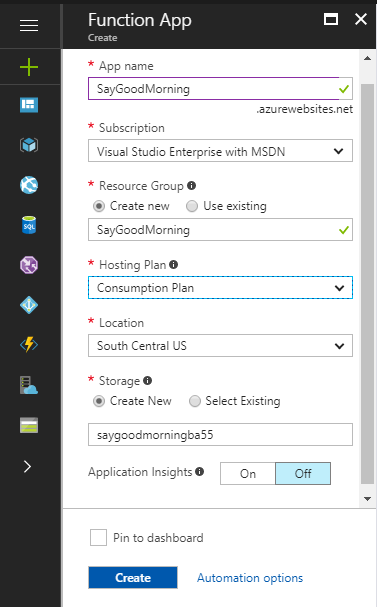Open the Location dropdown

click(220, 346)
